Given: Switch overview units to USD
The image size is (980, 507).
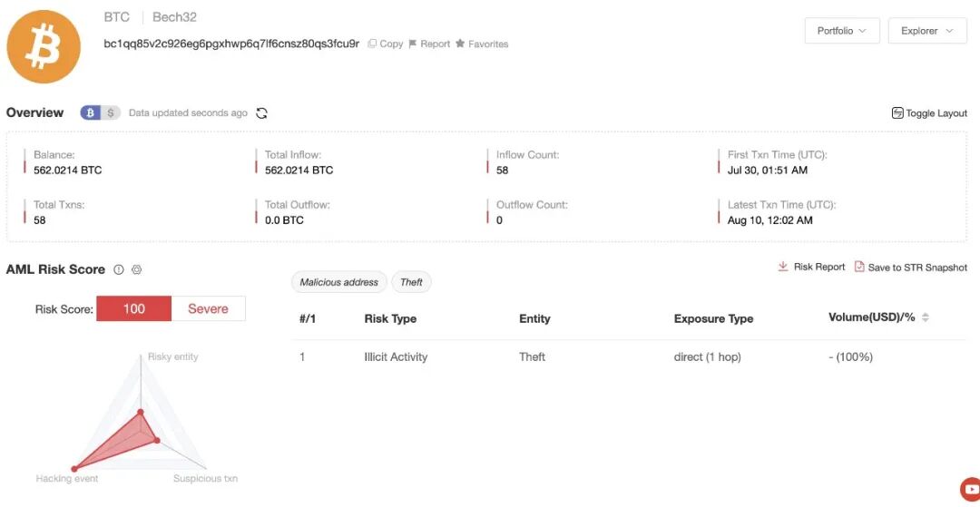Looking at the screenshot, I should pos(111,113).
